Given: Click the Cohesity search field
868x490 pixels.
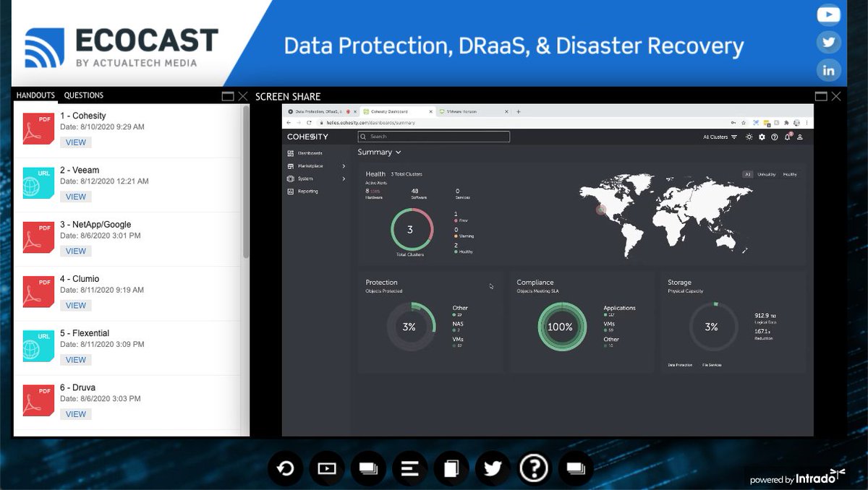Looking at the screenshot, I should pos(433,137).
